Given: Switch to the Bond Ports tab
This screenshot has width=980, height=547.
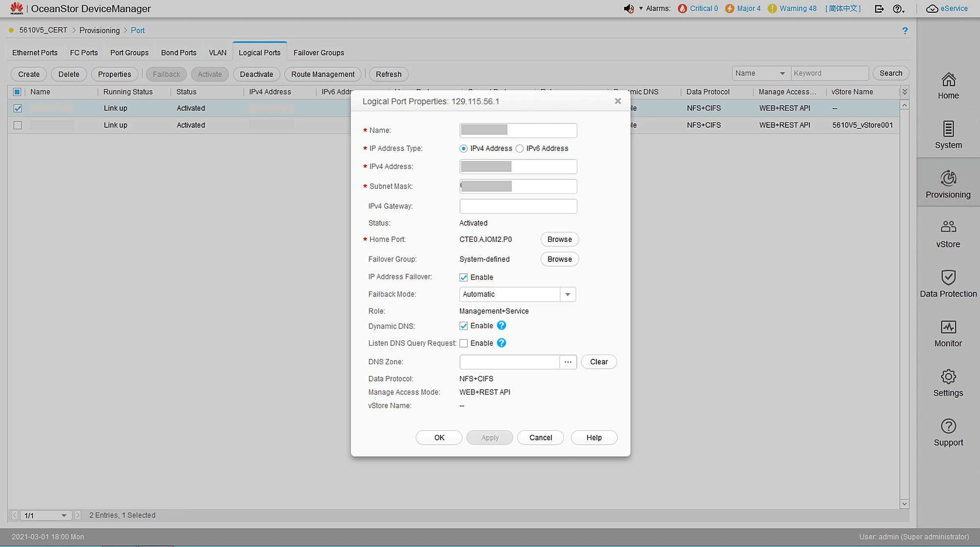Looking at the screenshot, I should tap(178, 53).
